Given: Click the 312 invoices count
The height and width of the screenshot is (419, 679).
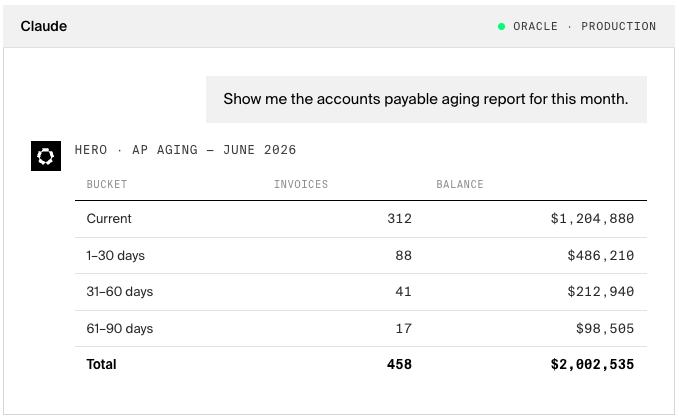Looking at the screenshot, I should click(399, 219).
